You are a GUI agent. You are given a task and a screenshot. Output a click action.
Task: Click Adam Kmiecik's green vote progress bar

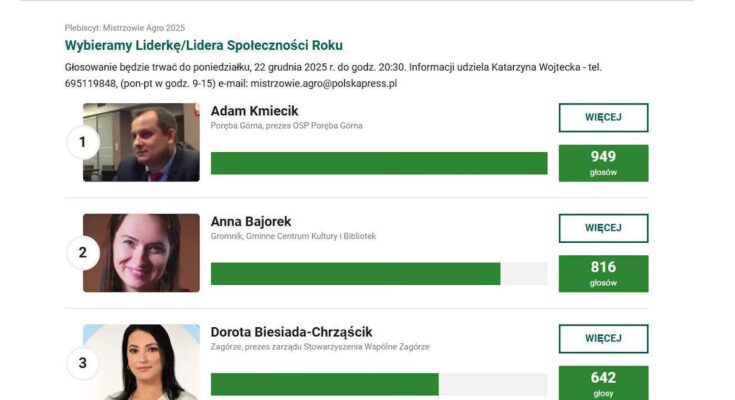tap(379, 163)
